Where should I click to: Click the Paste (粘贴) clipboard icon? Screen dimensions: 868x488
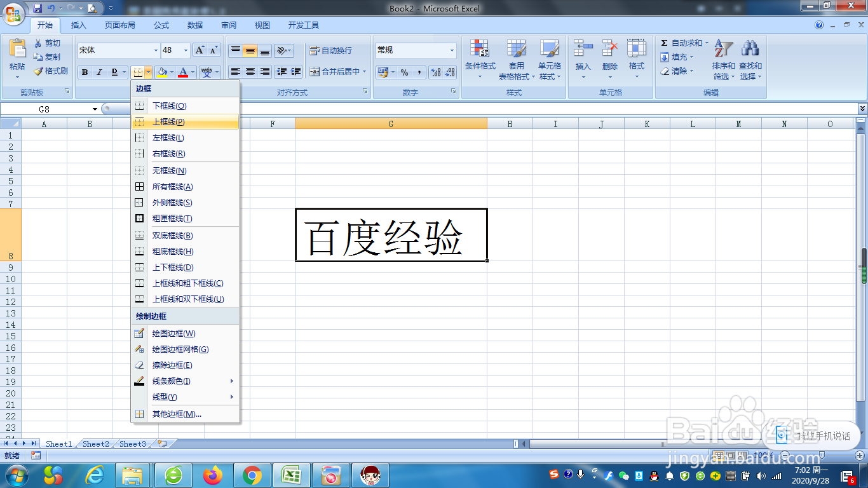pos(17,49)
